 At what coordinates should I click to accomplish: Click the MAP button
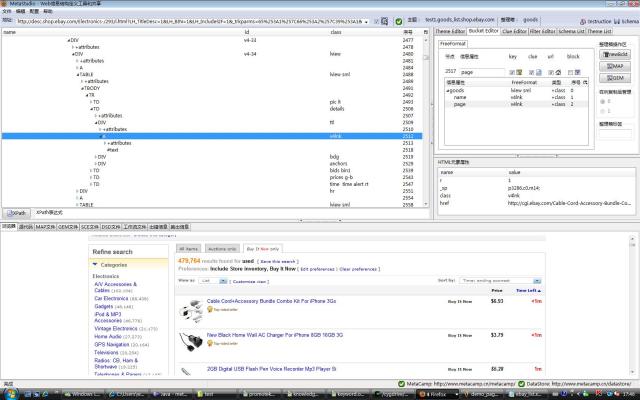[615, 66]
